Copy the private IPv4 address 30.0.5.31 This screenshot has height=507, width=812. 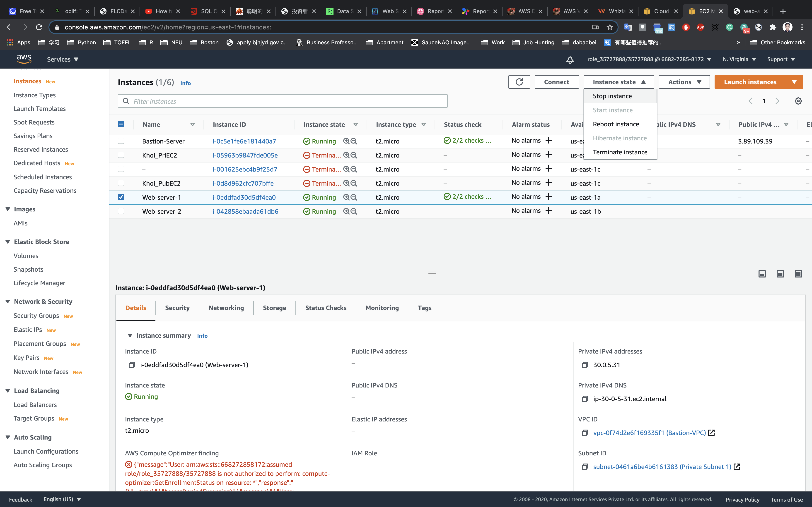point(585,365)
